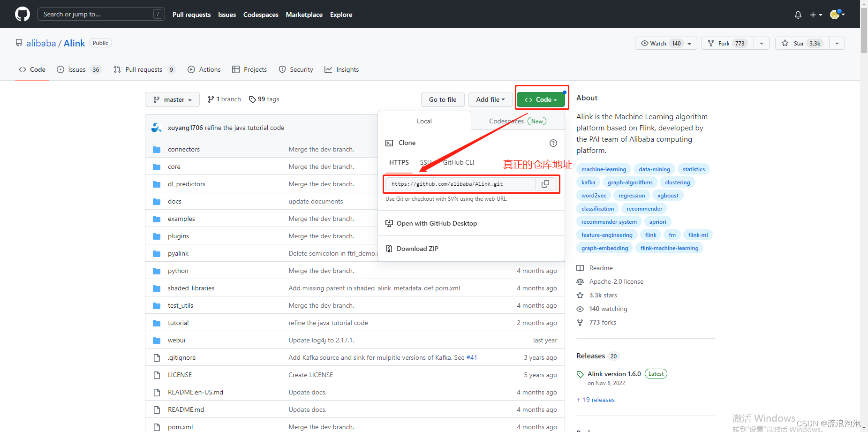This screenshot has height=432, width=868.
Task: Open the Insights tab
Action: [x=342, y=69]
